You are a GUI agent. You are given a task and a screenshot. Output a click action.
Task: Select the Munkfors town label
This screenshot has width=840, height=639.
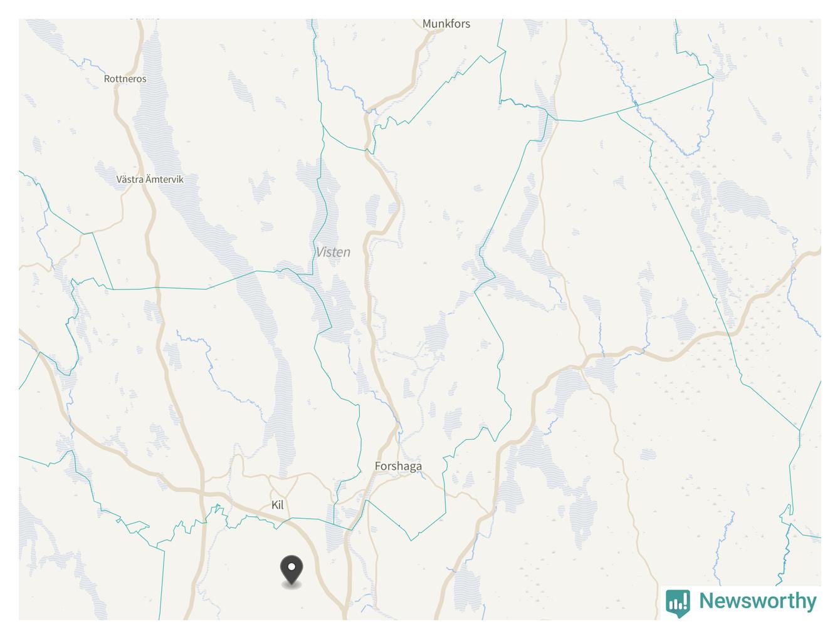[446, 24]
